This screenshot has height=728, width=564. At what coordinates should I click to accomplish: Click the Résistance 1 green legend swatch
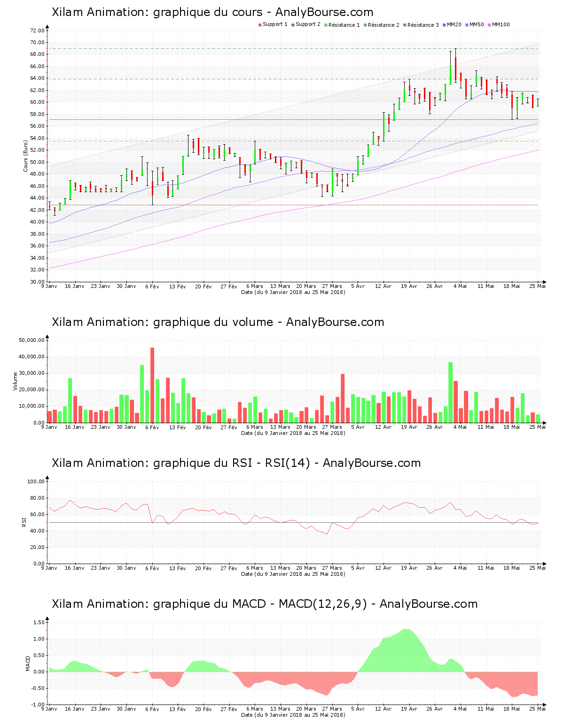tap(326, 25)
